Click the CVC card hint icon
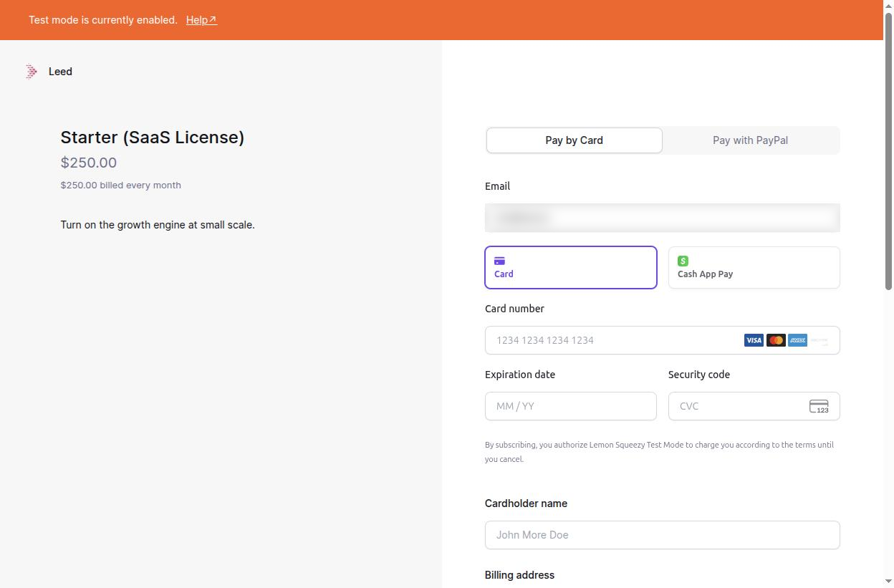This screenshot has width=894, height=588. point(819,406)
